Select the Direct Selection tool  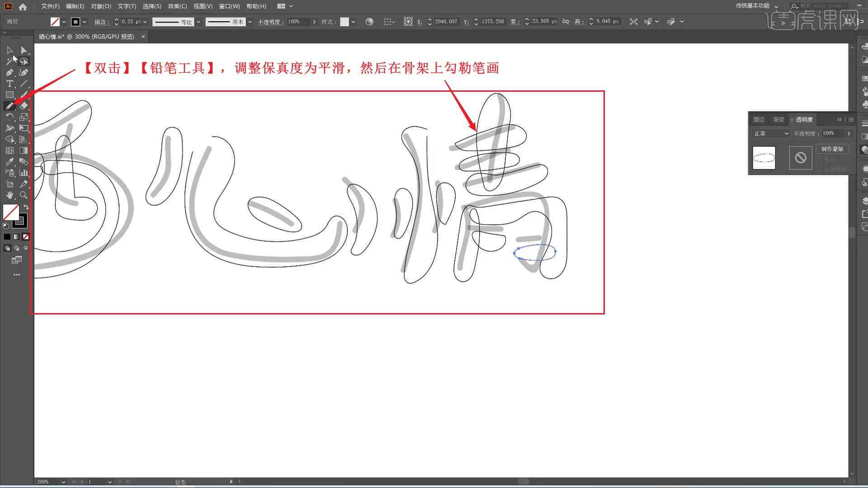tap(24, 50)
